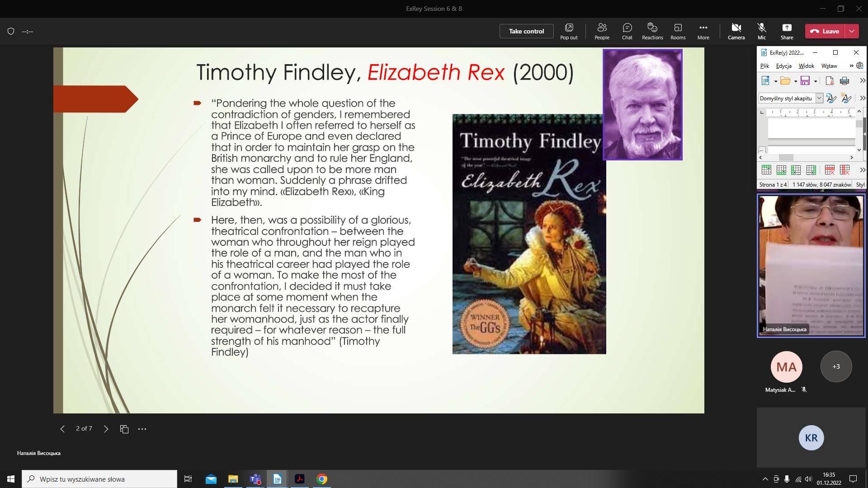Click Writer horizontal scrollbar thumb
This screenshot has height=488, width=868.
point(786,157)
